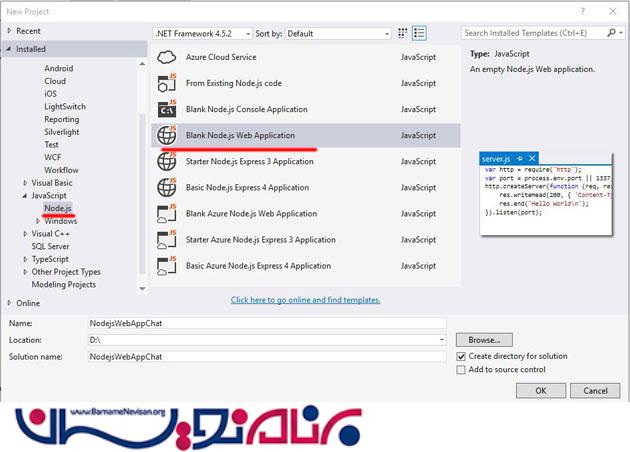
Task: Click the tree scrollbar up arrow
Action: (x=142, y=64)
